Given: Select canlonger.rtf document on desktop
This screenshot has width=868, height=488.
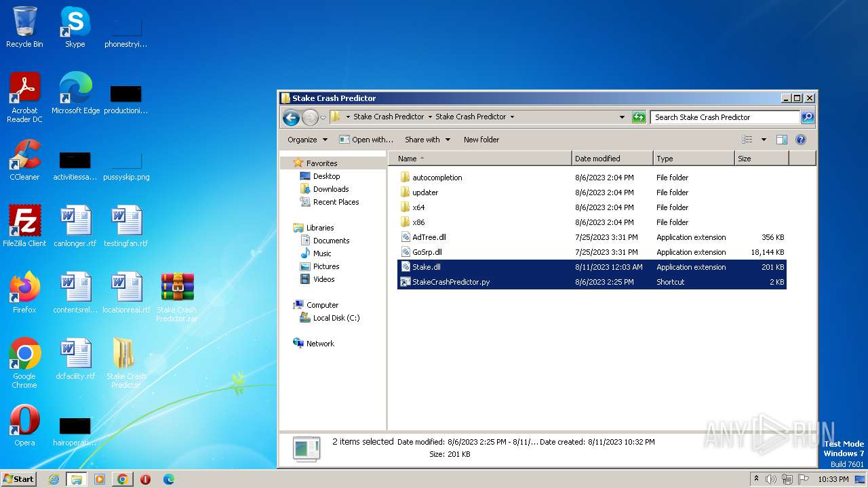Looking at the screenshot, I should [x=75, y=226].
